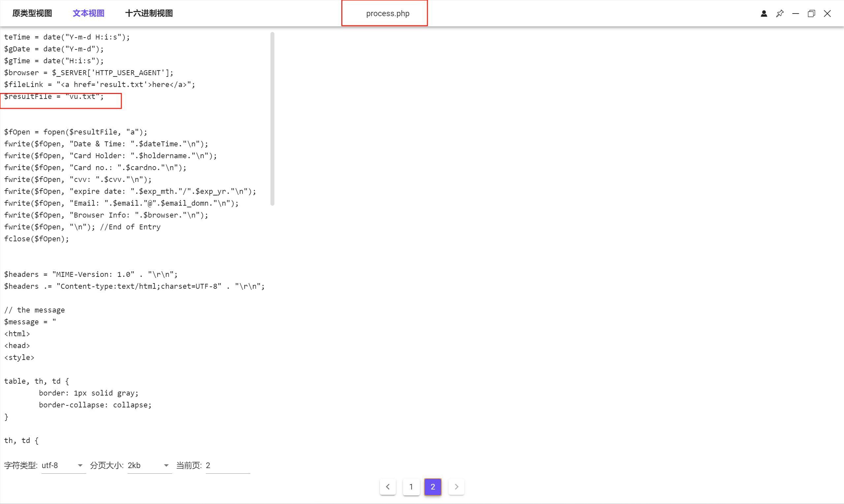Screen dimensions: 844x504
Task: Open the 分页大小 2kb dropdown
Action: pos(149,465)
